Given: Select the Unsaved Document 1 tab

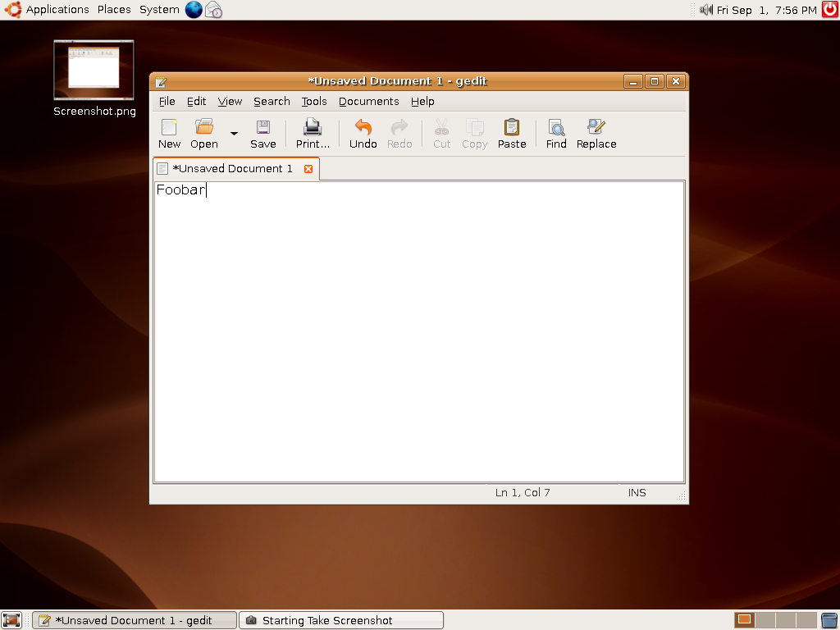Looking at the screenshot, I should (231, 169).
